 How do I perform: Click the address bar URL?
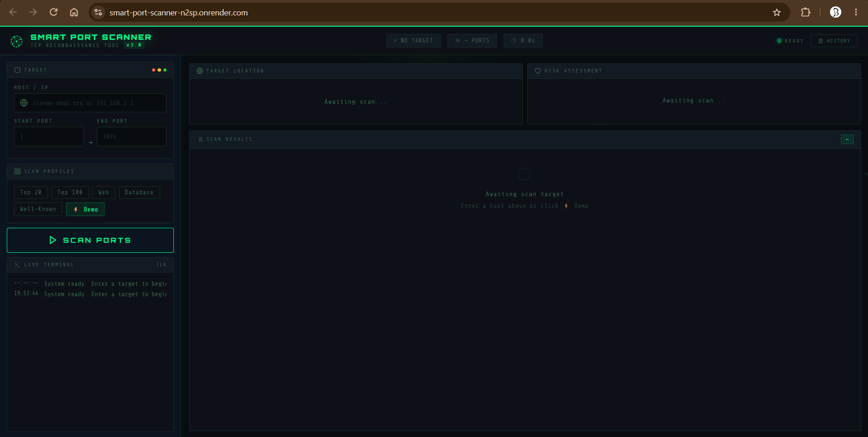pyautogui.click(x=179, y=13)
